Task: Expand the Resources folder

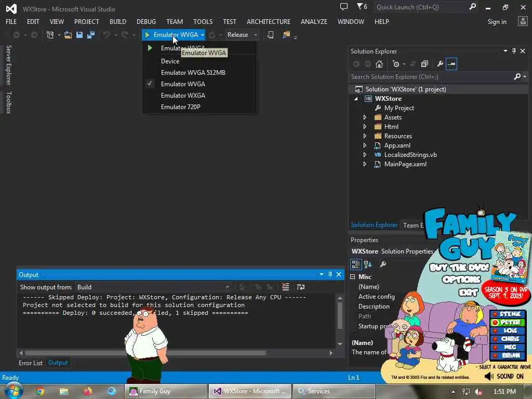Action: click(365, 136)
